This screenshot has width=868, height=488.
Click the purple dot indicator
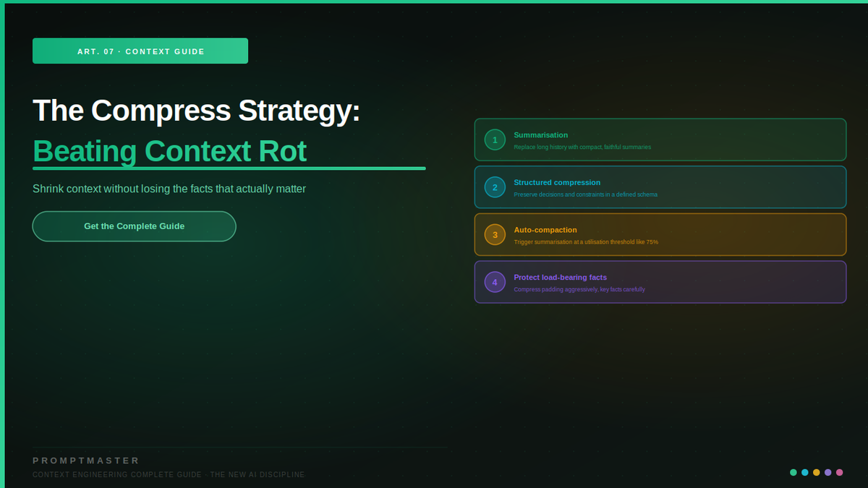828,472
